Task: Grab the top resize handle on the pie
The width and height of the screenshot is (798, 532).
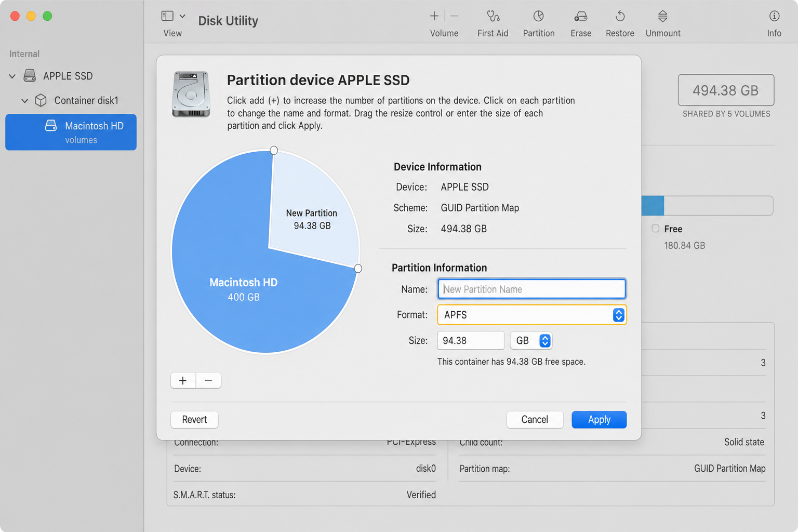Action: tap(274, 150)
